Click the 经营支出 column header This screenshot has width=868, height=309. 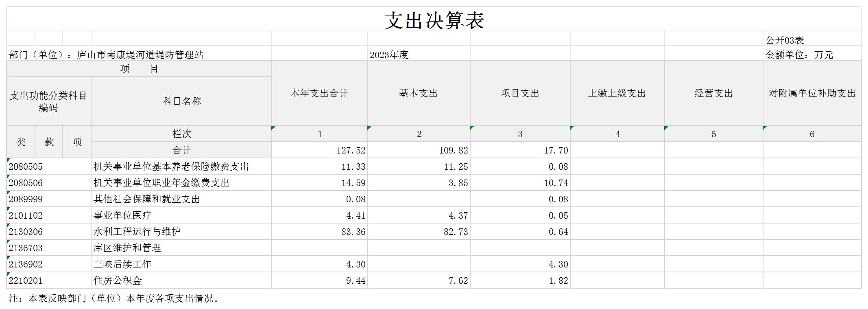pyautogui.click(x=713, y=93)
